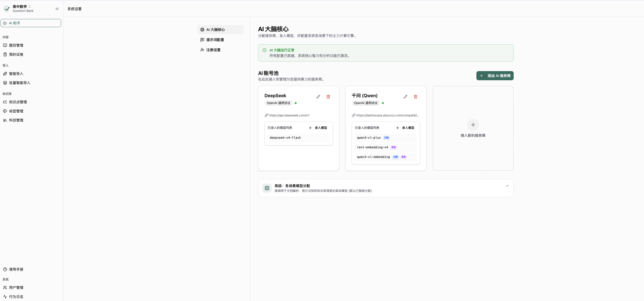Open 标签管理 in sidebar

coord(16,111)
